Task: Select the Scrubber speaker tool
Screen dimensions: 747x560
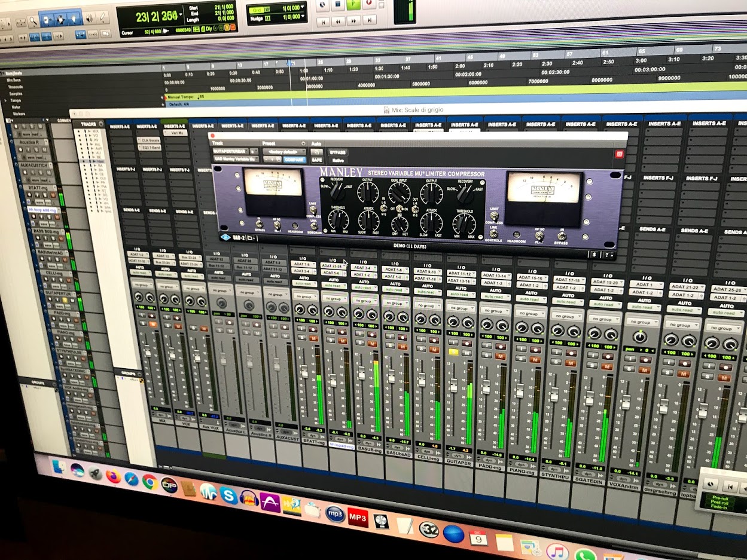Action: pos(90,17)
